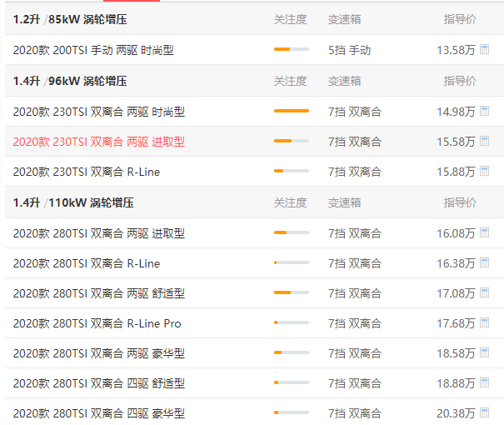
Task: Open price calculator icon beside 17.68万
Action: point(484,322)
